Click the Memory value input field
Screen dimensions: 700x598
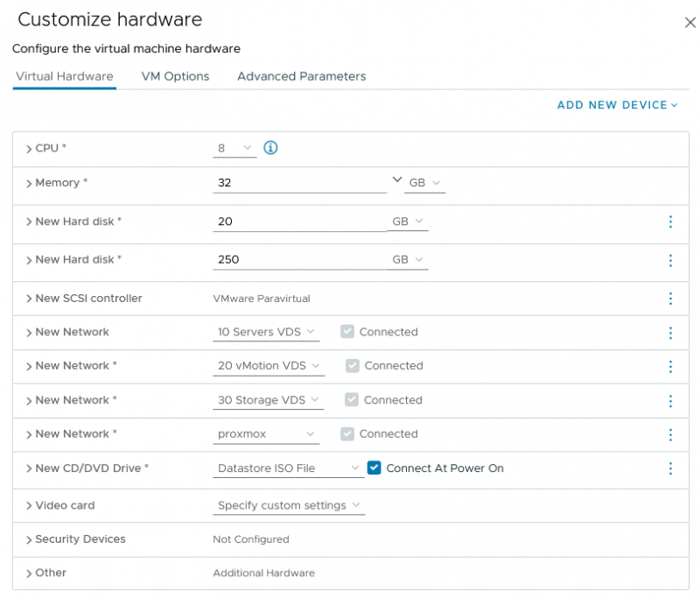point(297,182)
